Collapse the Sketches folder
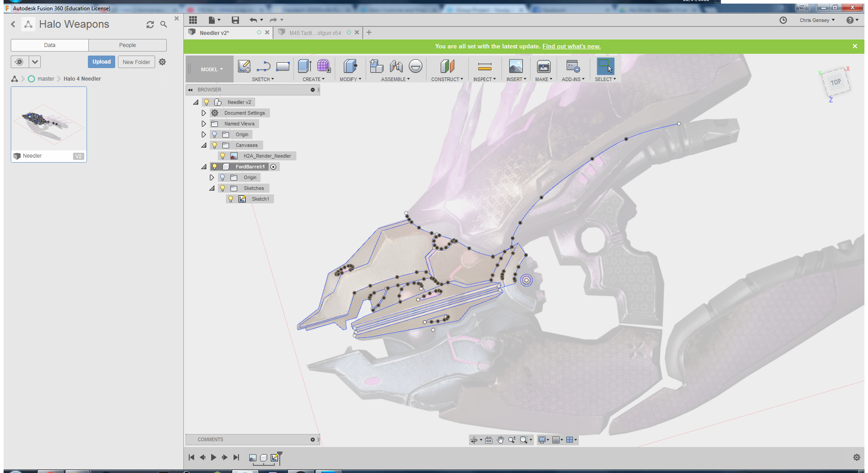The height and width of the screenshot is (473, 868). pos(212,188)
